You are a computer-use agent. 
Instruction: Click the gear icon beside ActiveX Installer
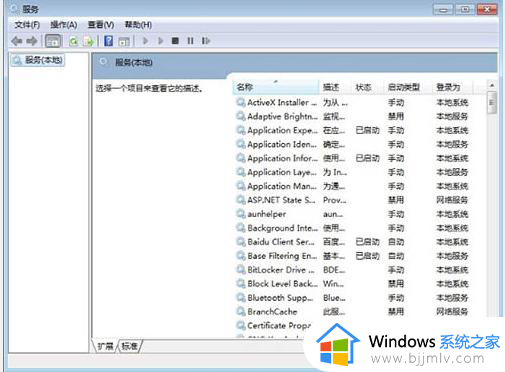(x=240, y=102)
